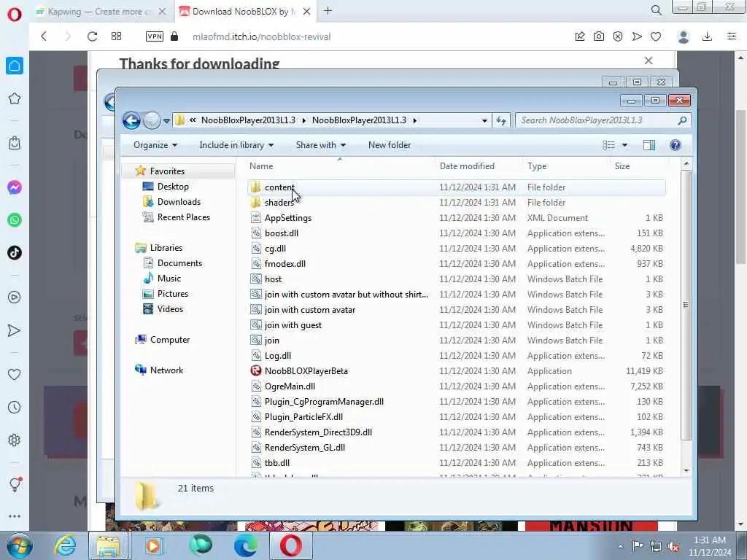Open Windows Start button
The height and width of the screenshot is (560, 747).
coord(20,545)
